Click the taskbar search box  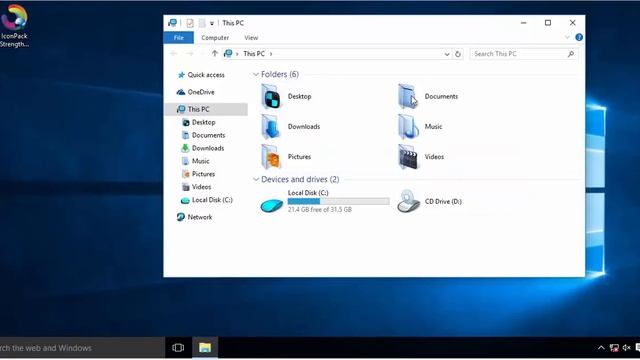[x=82, y=348]
